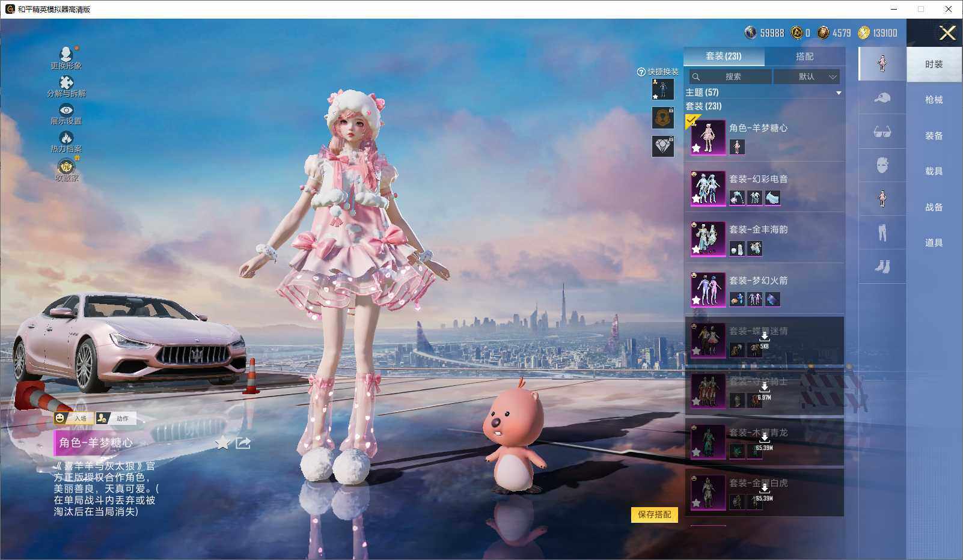Screen dimensions: 963x560
Task: Select the first quick-change outfit slot
Action: tap(663, 89)
